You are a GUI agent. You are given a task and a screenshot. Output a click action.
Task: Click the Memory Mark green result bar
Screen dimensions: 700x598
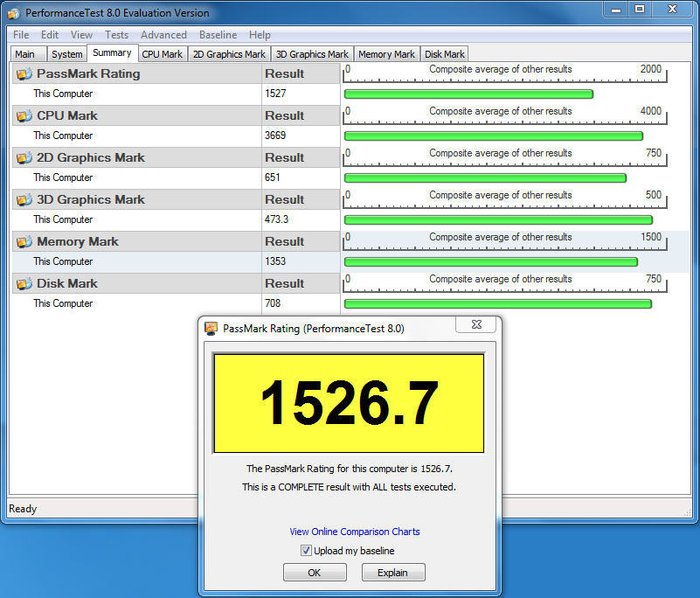[490, 262]
